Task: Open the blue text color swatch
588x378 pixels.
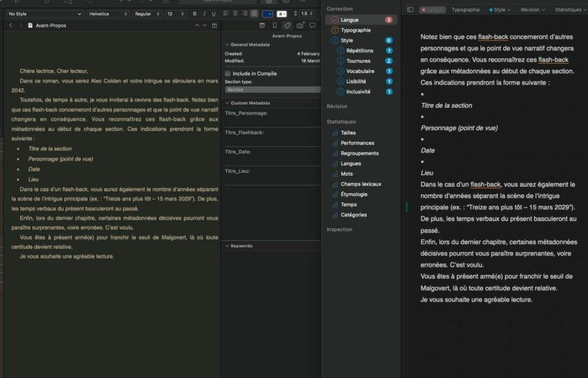Action: click(x=267, y=13)
